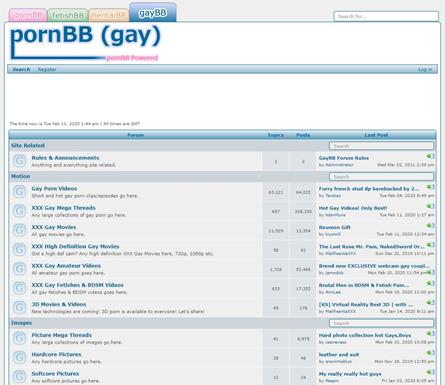Image resolution: width=445 pixels, height=385 pixels.
Task: Open the XXX Gay Mega Threads forum
Action: (63, 208)
